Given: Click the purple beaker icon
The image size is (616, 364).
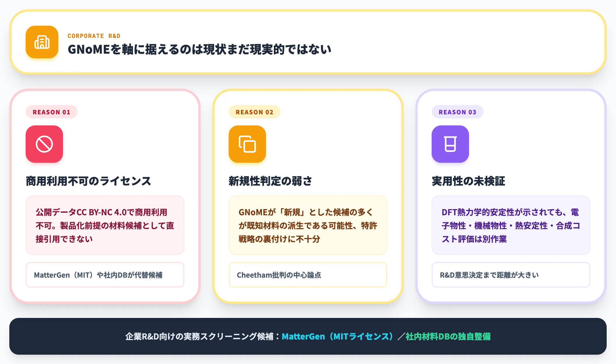Looking at the screenshot, I should pyautogui.click(x=450, y=144).
